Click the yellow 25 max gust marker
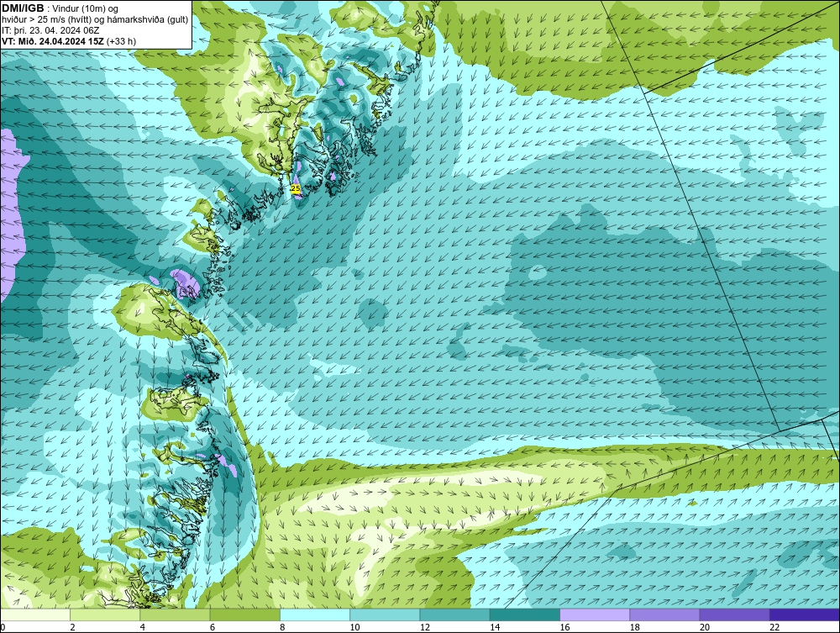Viewport: 840px width, 633px height. pyautogui.click(x=295, y=188)
